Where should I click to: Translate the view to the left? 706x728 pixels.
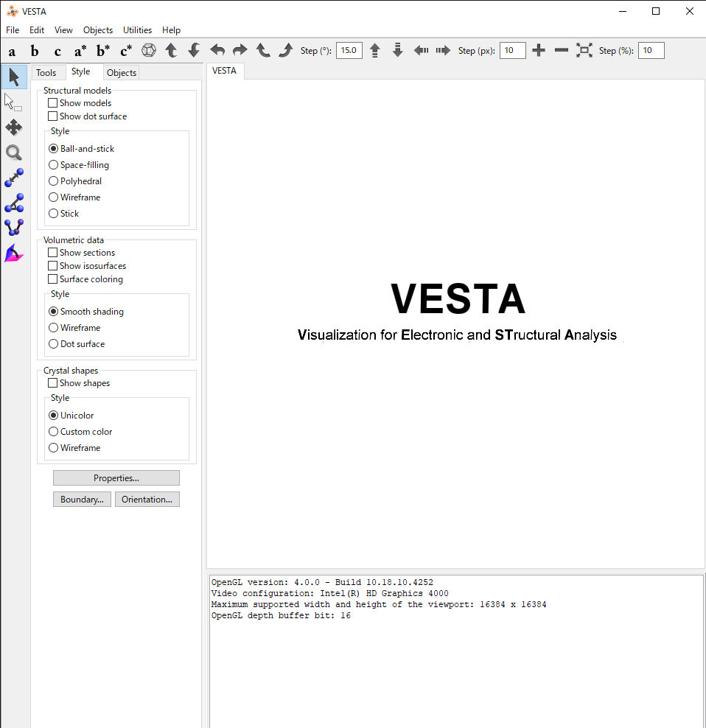(421, 50)
